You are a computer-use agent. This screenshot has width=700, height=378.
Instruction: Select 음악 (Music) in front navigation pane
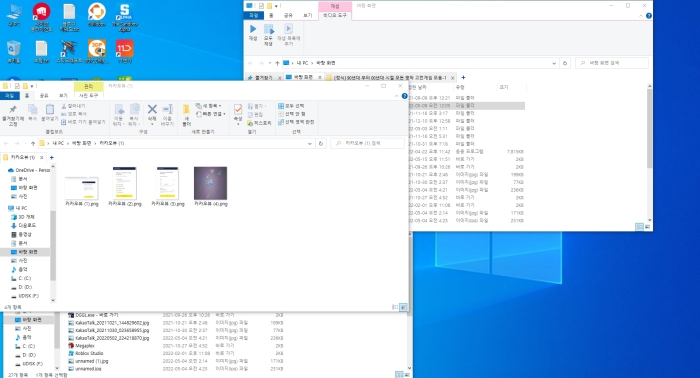pos(19,270)
